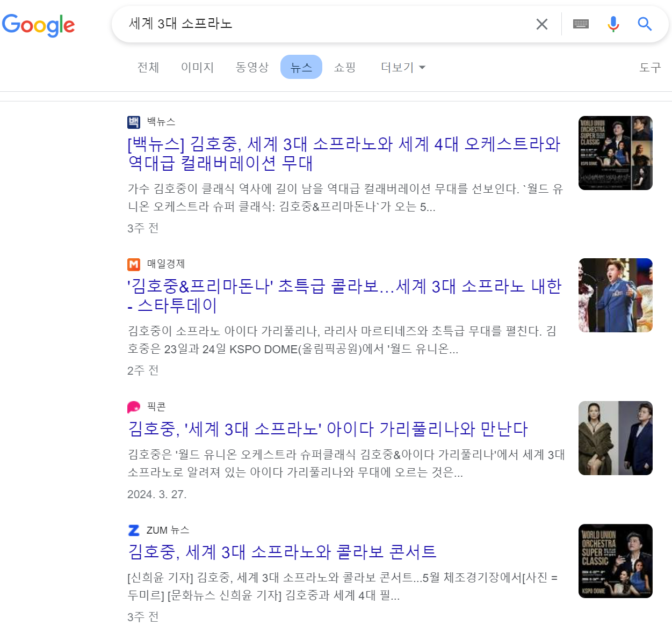Switch to the 전체 tab
This screenshot has height=626, width=672.
pyautogui.click(x=148, y=67)
